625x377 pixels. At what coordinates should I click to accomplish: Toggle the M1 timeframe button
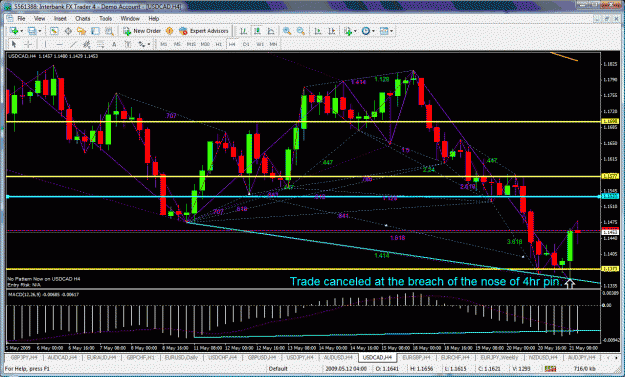pos(163,44)
